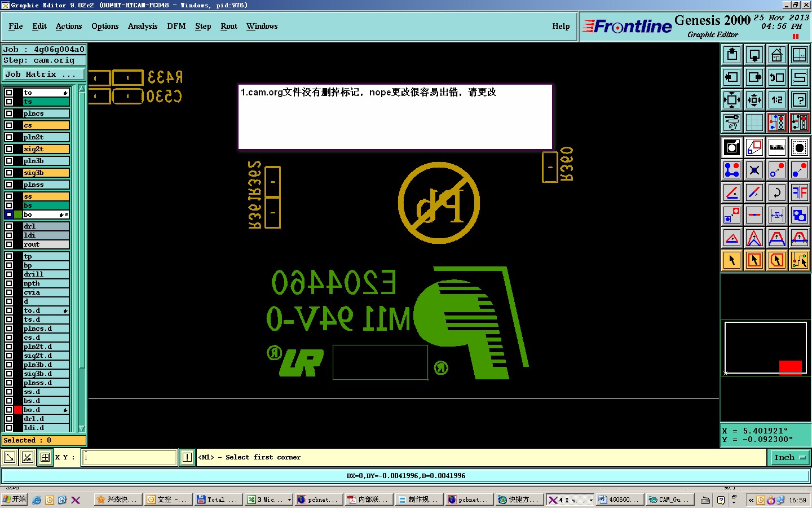Click the 1:2 zoom scale icon
The height and width of the screenshot is (508, 812).
(777, 100)
